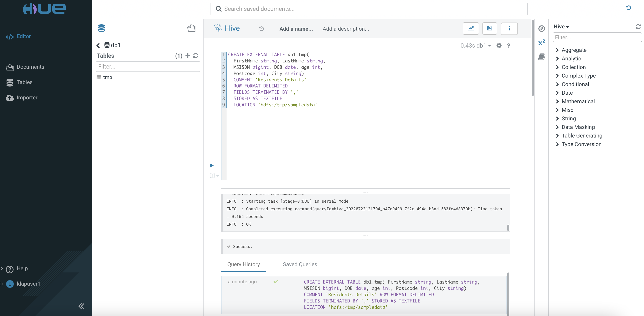Run the Hive query with play button

[x=211, y=165]
